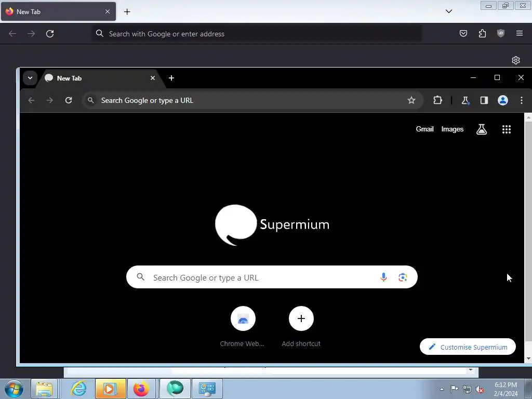The width and height of the screenshot is (532, 399).
Task: Open Action Center flag icon
Action: [x=454, y=389]
